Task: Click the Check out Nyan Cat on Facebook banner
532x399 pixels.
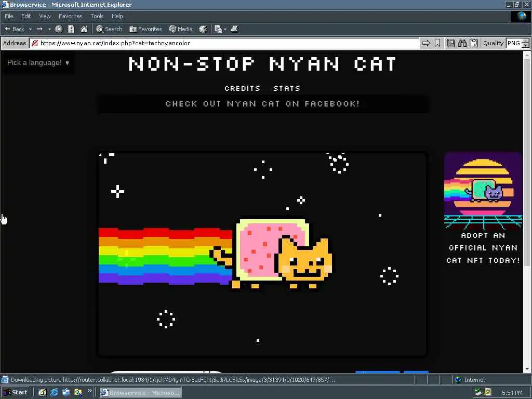Action: coord(262,103)
